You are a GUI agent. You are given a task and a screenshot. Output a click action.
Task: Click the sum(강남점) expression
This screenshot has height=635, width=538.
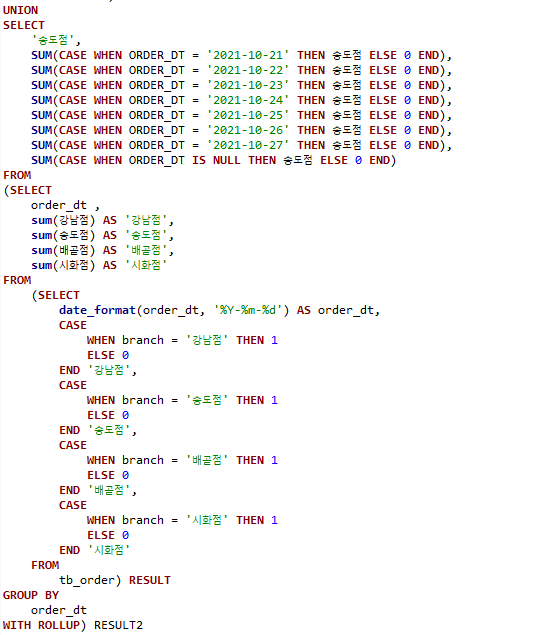tap(63, 220)
